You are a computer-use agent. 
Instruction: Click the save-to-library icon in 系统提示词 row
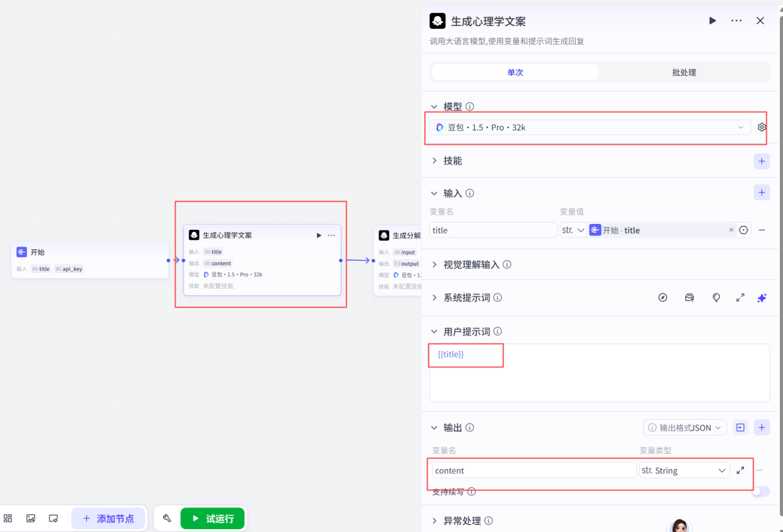[x=689, y=297]
